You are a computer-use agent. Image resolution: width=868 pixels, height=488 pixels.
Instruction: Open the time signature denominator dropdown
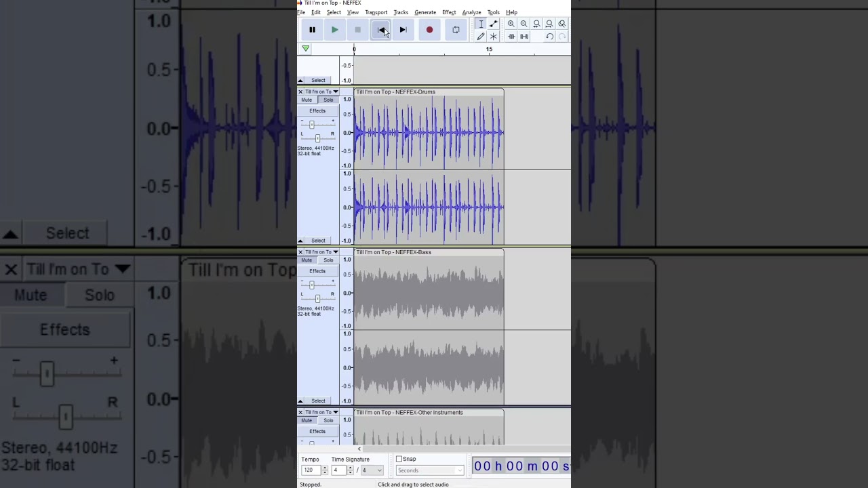(372, 470)
